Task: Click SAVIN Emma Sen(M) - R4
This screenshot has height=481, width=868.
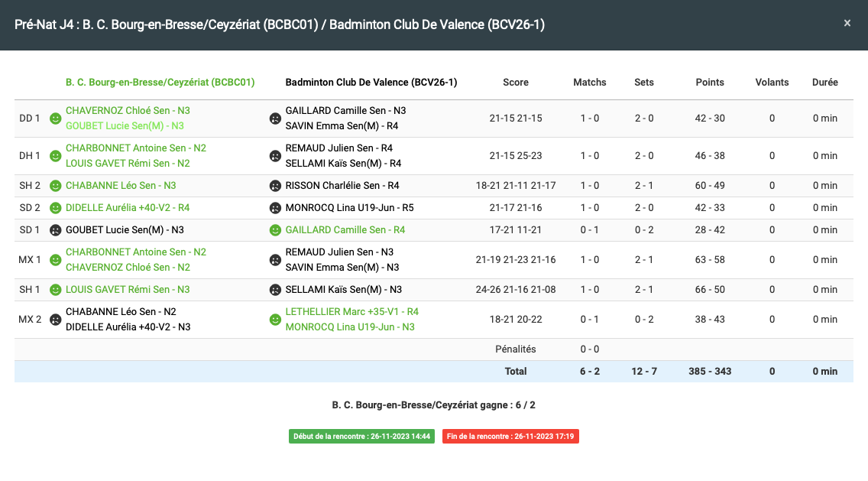Action: coord(342,125)
